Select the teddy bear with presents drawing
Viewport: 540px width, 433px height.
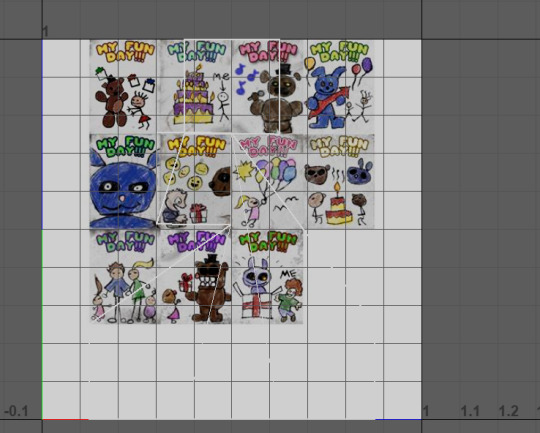[x=123, y=86]
